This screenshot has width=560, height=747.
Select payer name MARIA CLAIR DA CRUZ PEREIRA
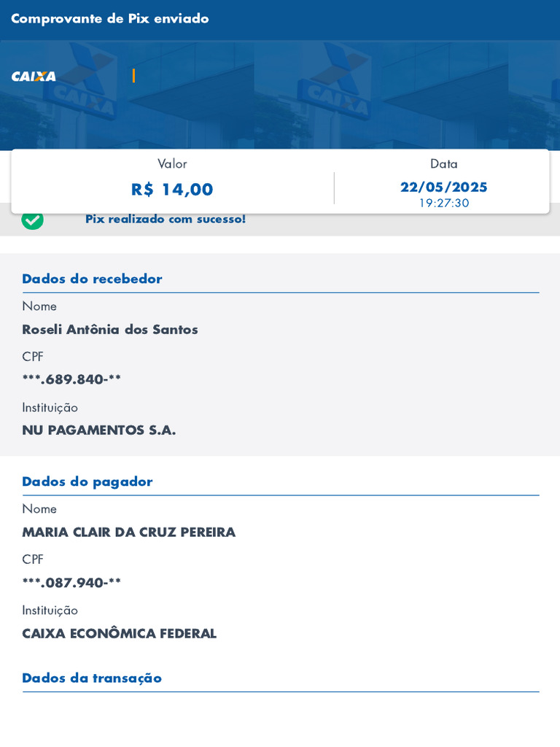129,533
